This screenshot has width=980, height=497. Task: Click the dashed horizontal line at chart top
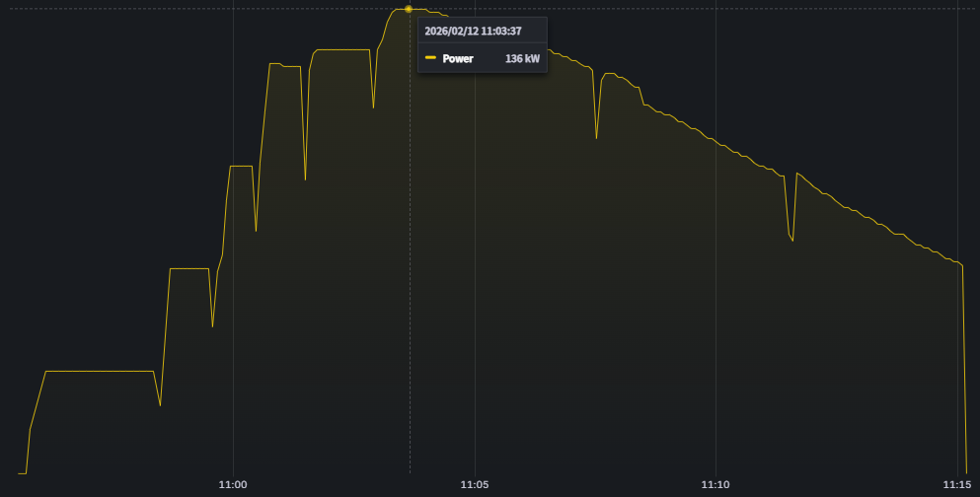coord(691,9)
